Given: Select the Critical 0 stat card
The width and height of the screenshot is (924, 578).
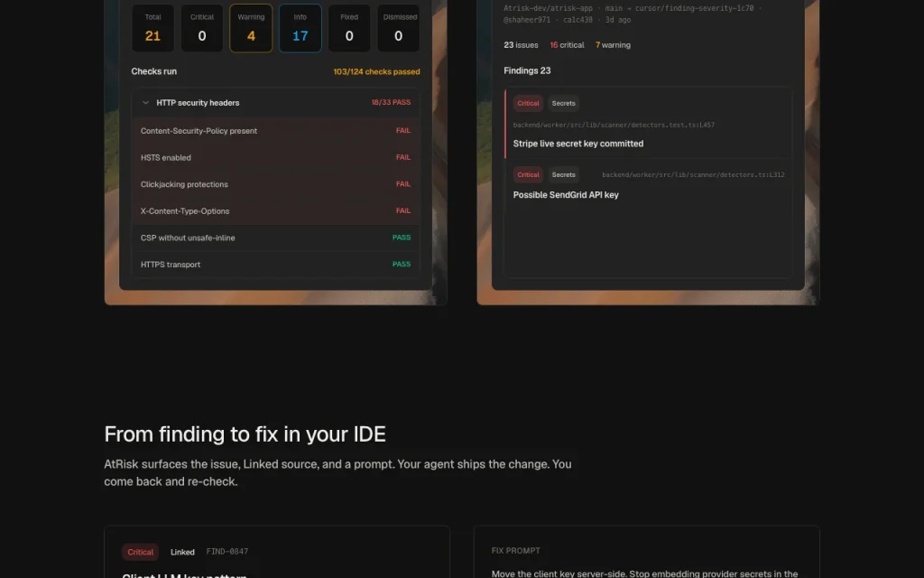Looking at the screenshot, I should pos(202,28).
